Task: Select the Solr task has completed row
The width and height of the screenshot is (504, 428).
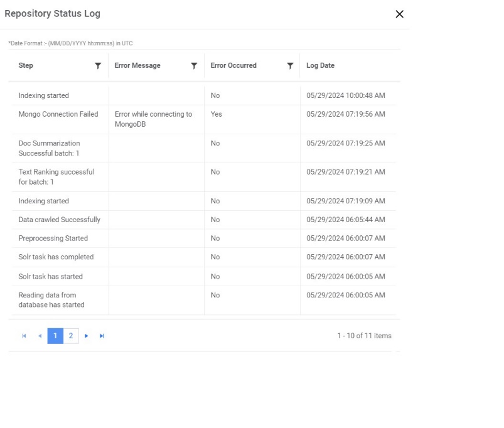Action: coord(56,257)
